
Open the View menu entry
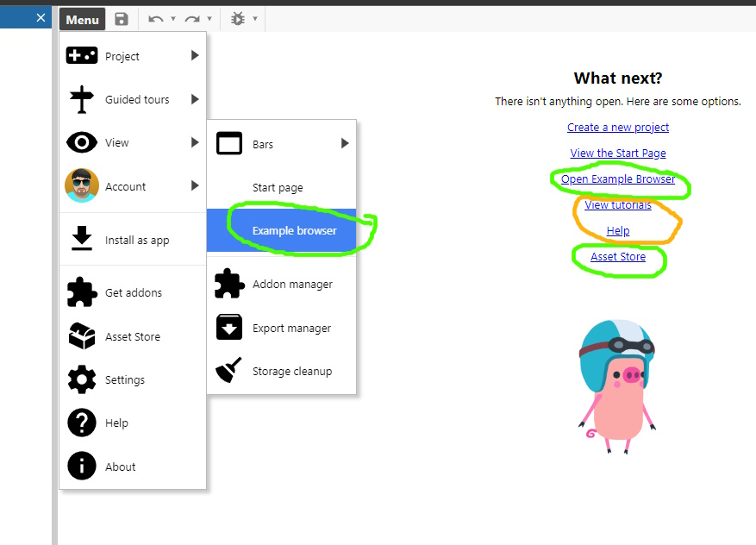click(133, 143)
